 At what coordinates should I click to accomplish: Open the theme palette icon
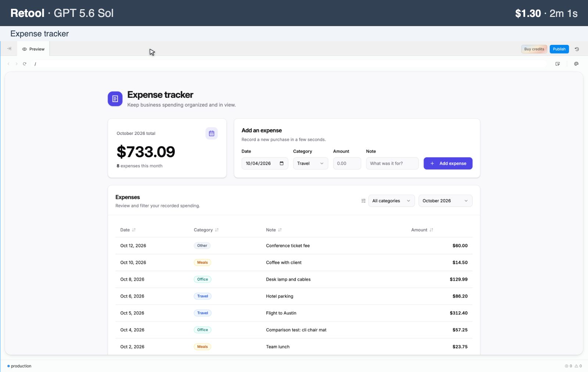pos(576,64)
